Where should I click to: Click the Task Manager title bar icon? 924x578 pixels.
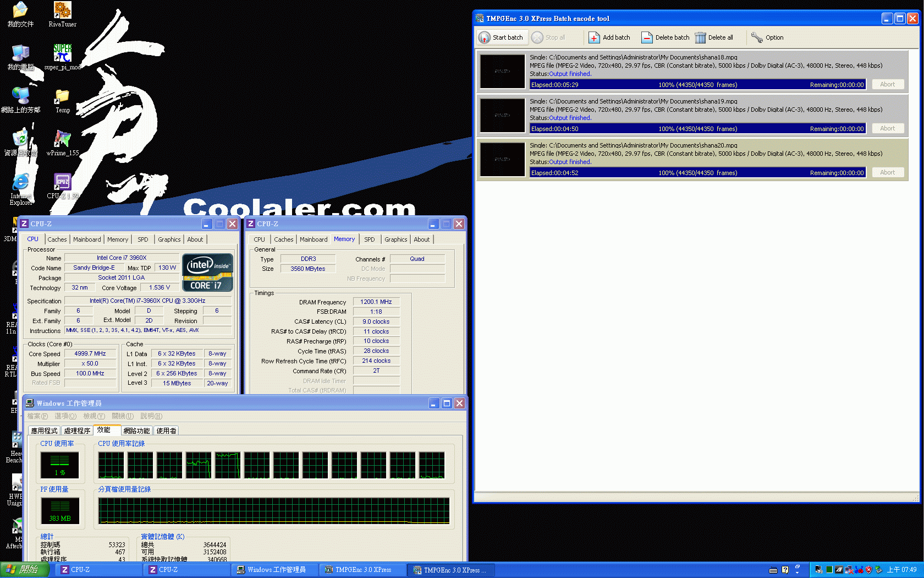(30, 403)
